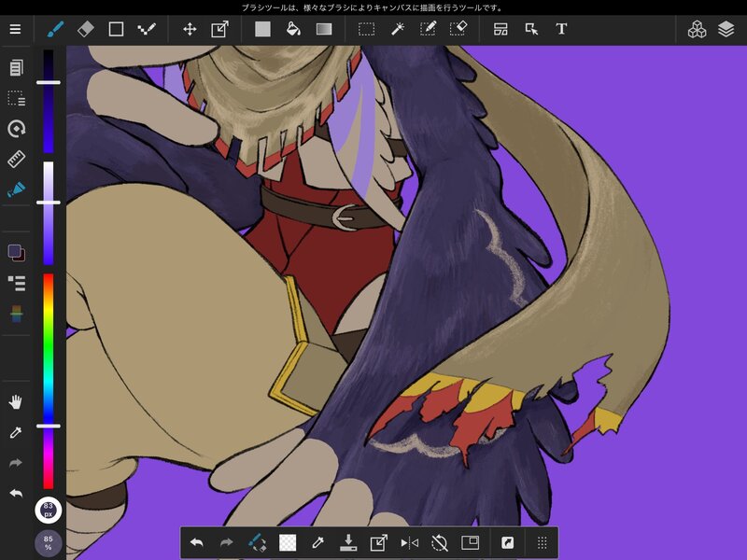The height and width of the screenshot is (560, 747).
Task: Select the Magic Wand tool
Action: (398, 29)
